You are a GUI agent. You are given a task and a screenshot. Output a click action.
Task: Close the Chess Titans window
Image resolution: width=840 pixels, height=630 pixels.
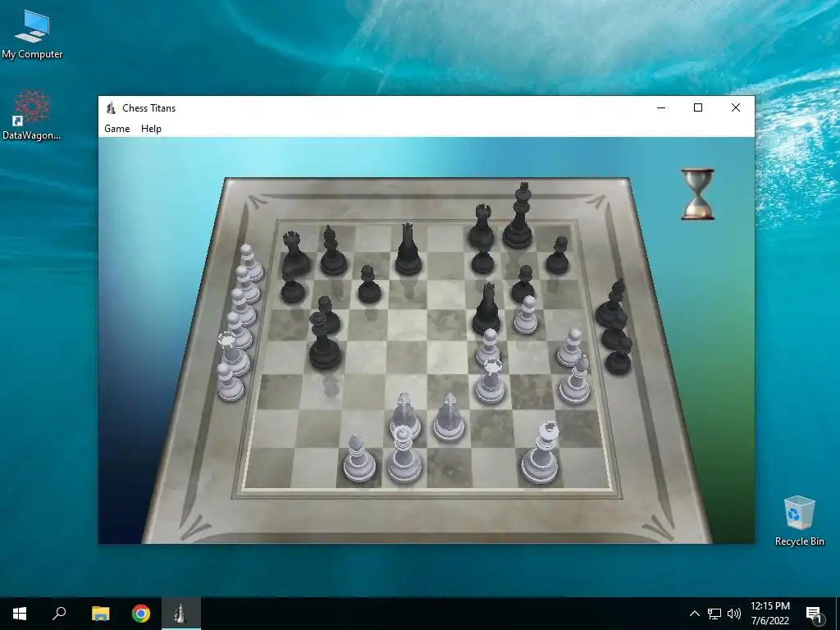[736, 107]
